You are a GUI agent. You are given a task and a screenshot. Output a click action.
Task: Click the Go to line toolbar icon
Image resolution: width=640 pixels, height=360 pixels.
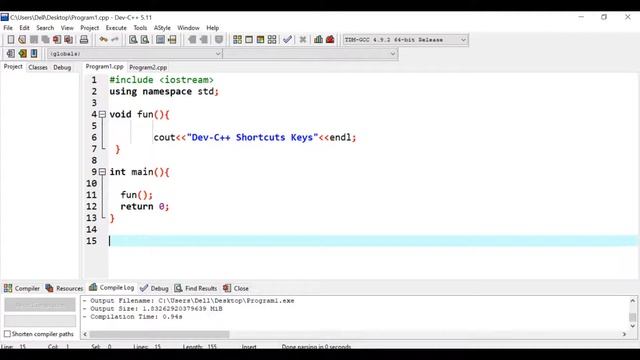[x=172, y=40]
